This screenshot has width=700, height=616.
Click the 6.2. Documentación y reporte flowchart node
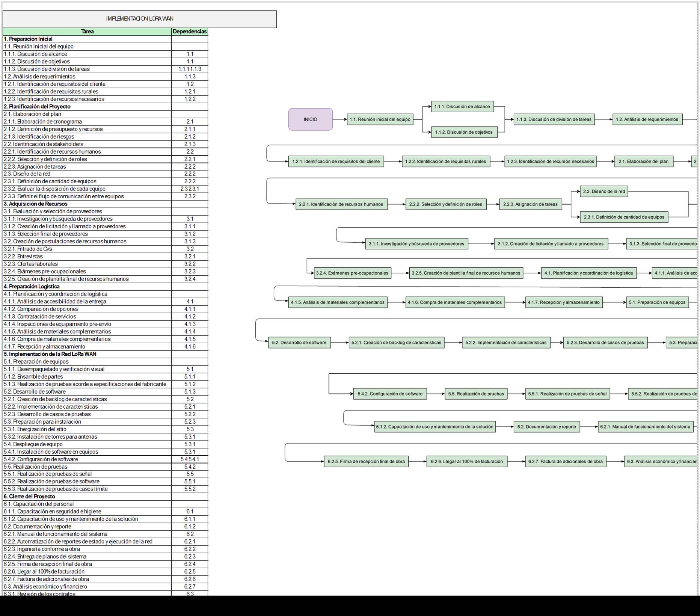tap(546, 427)
